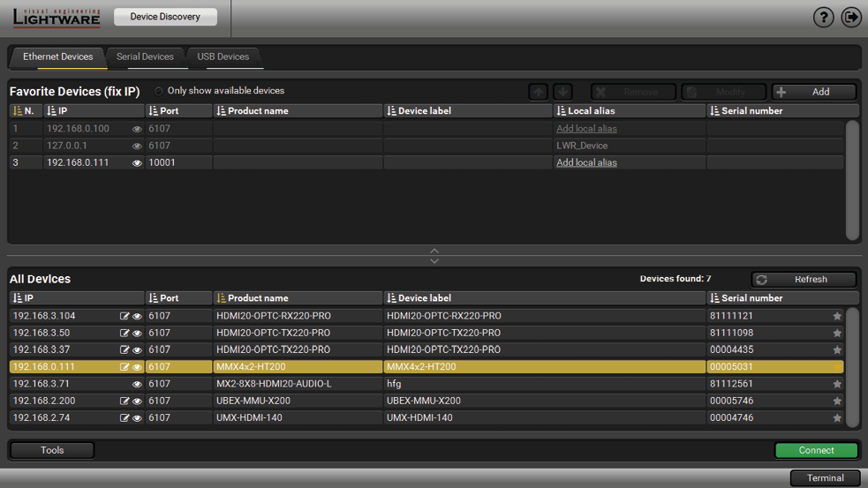Click eye icon for 192.168.3.50
Viewport: 868px width, 488px height.
tap(137, 334)
